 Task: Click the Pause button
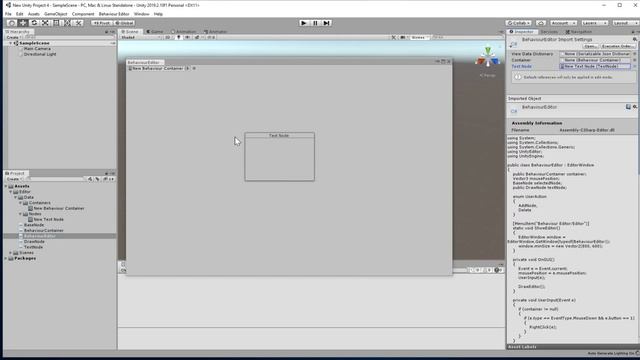click(x=315, y=23)
